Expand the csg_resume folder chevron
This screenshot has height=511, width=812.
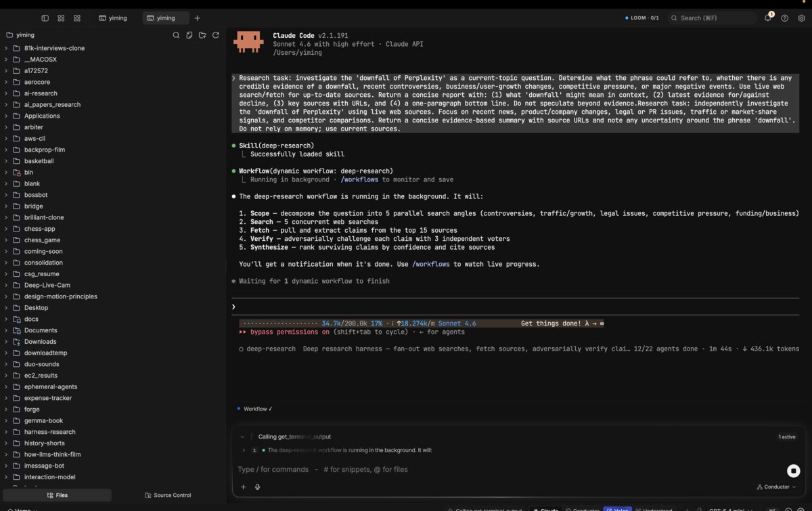[x=6, y=273]
